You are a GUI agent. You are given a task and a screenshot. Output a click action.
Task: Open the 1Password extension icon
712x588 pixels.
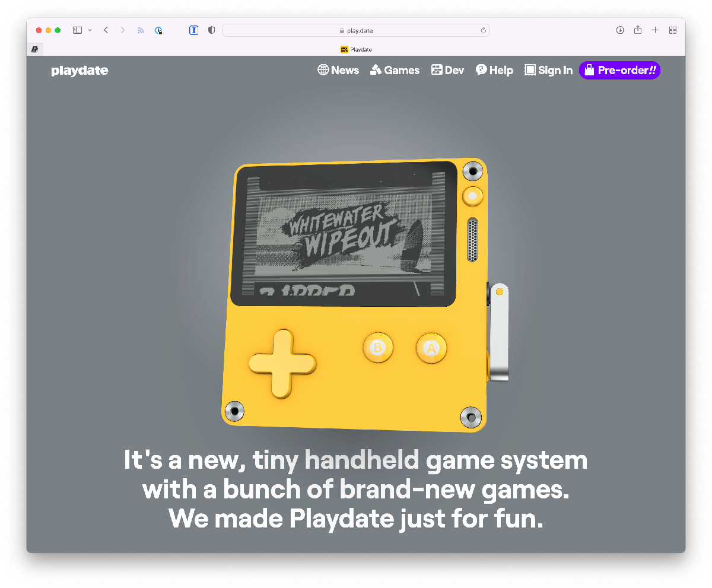pos(158,30)
